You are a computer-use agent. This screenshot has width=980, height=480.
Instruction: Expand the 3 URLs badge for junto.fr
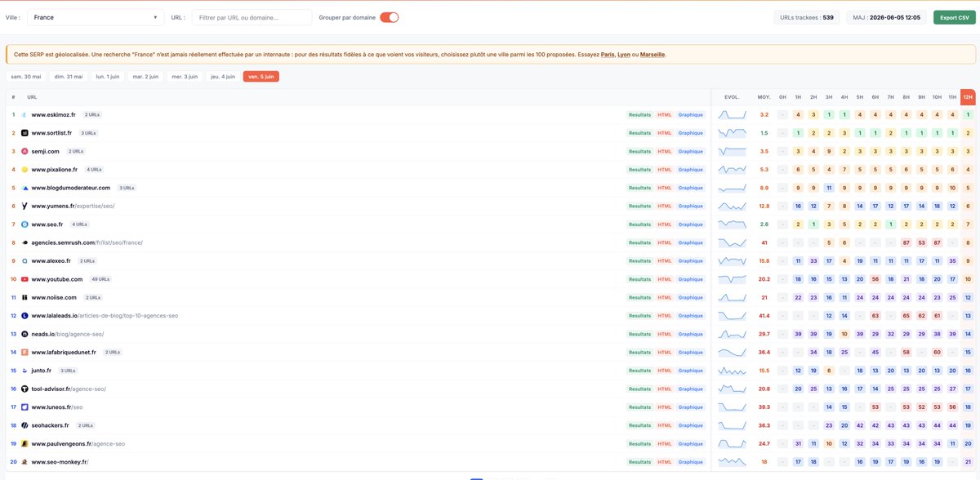(x=68, y=371)
